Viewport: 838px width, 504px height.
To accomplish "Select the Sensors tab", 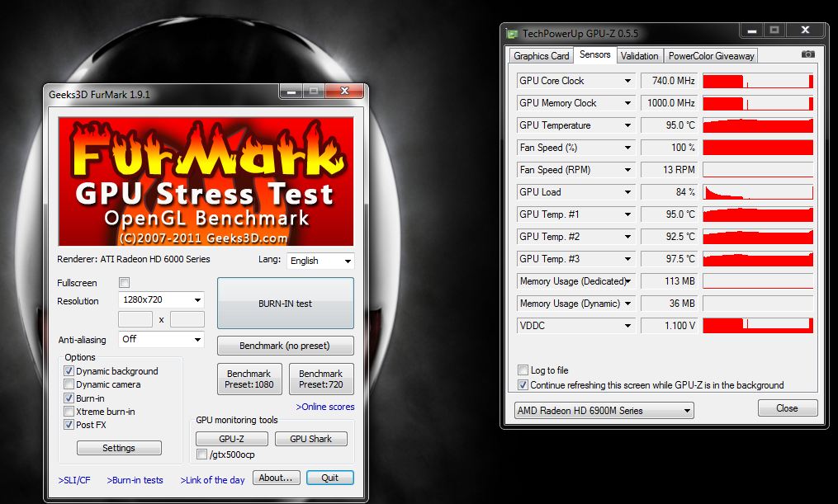I will click(x=594, y=54).
